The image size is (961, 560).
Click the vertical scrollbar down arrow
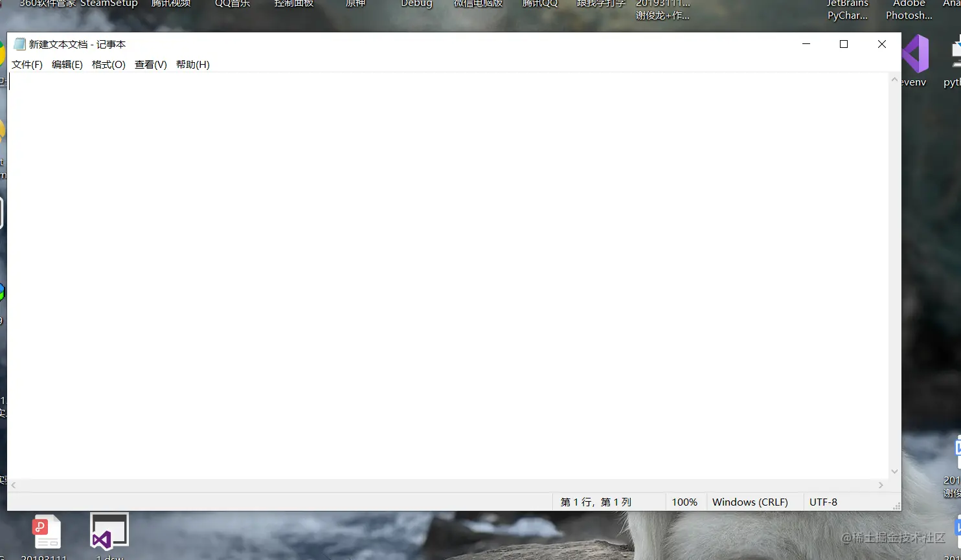pyautogui.click(x=894, y=472)
